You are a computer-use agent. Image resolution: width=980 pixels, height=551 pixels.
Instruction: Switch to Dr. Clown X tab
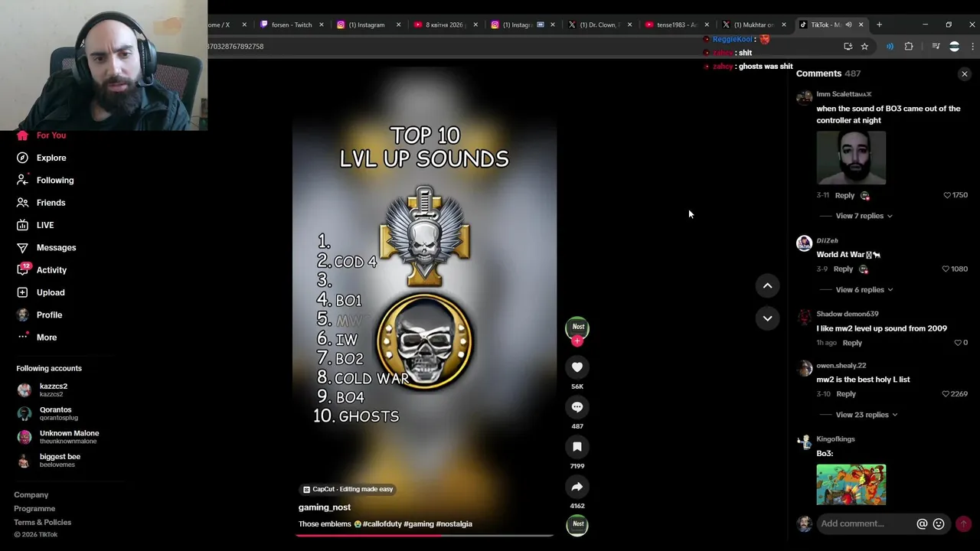[x=600, y=24]
